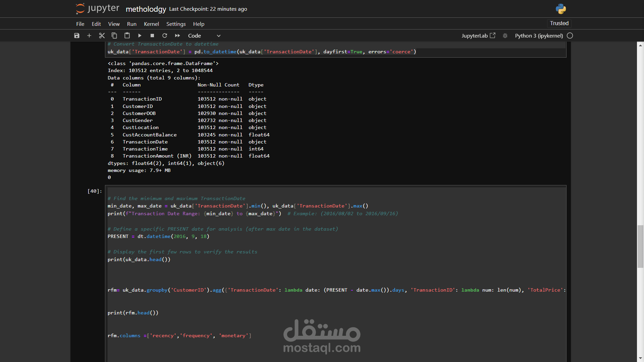Click the Python 3 (ipykernel) kernel selector
The width and height of the screenshot is (644, 362).
pyautogui.click(x=539, y=36)
